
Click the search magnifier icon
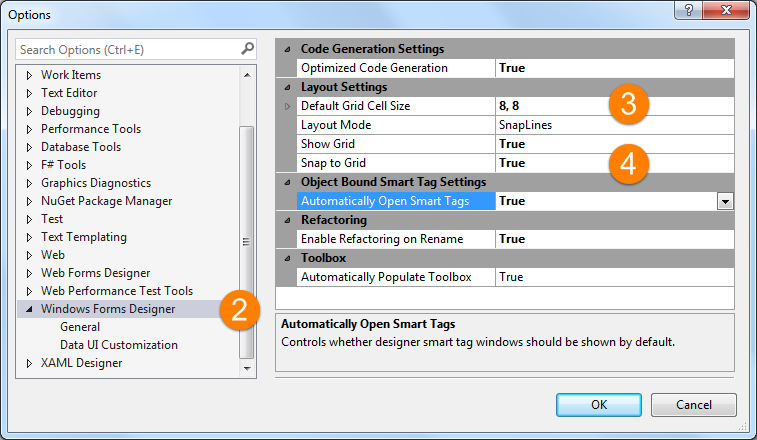coord(247,48)
